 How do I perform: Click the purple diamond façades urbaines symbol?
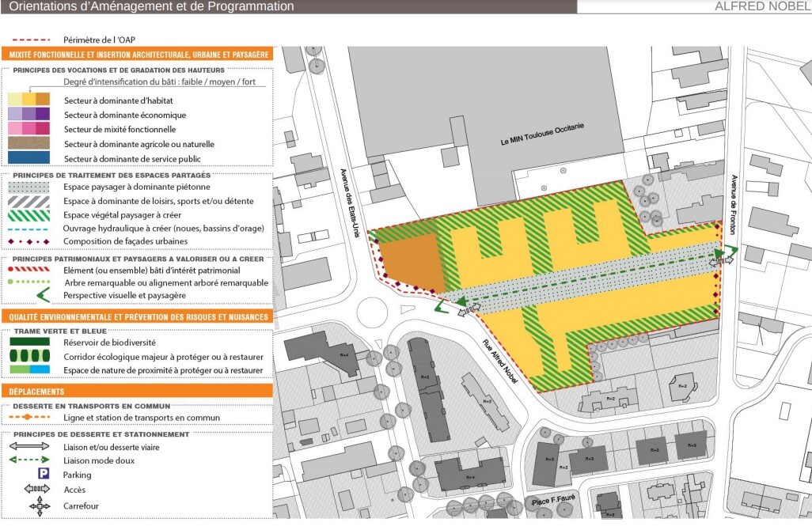tap(29, 241)
